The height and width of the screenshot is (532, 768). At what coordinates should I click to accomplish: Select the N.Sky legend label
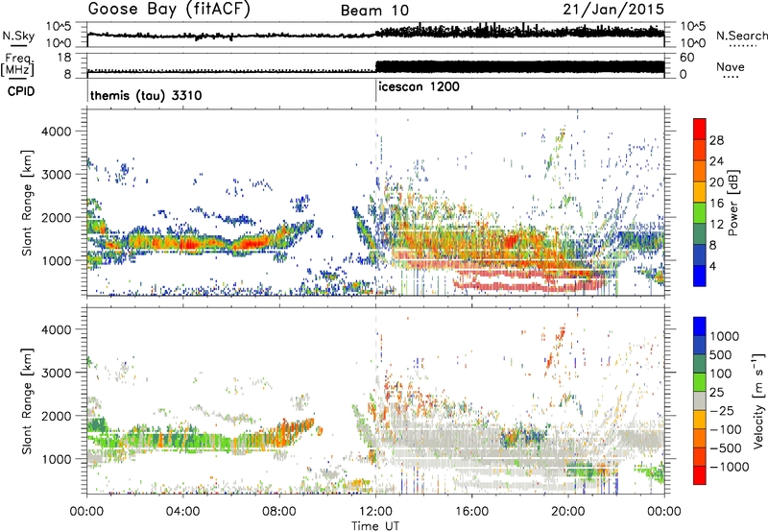pyautogui.click(x=18, y=36)
